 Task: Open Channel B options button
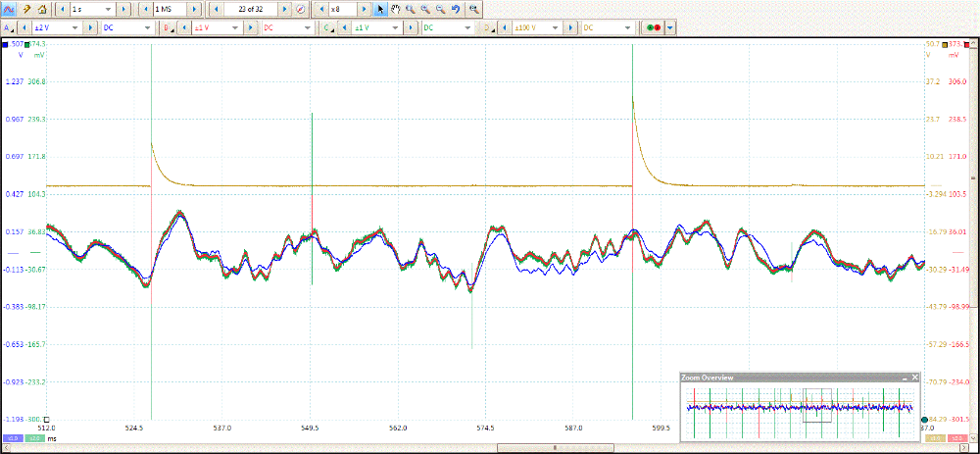pyautogui.click(x=169, y=28)
